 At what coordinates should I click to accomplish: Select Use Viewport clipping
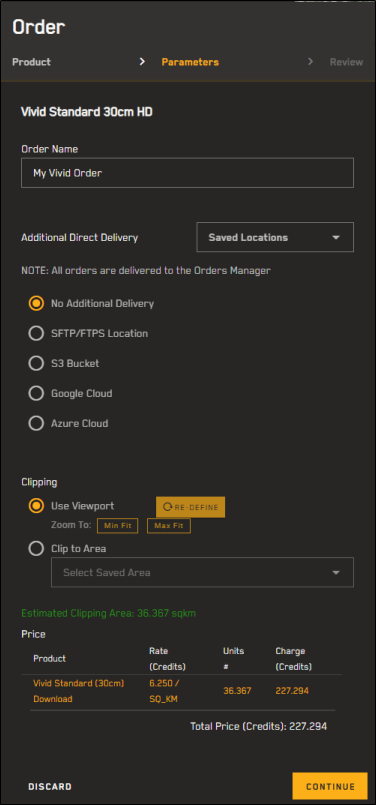point(36,506)
